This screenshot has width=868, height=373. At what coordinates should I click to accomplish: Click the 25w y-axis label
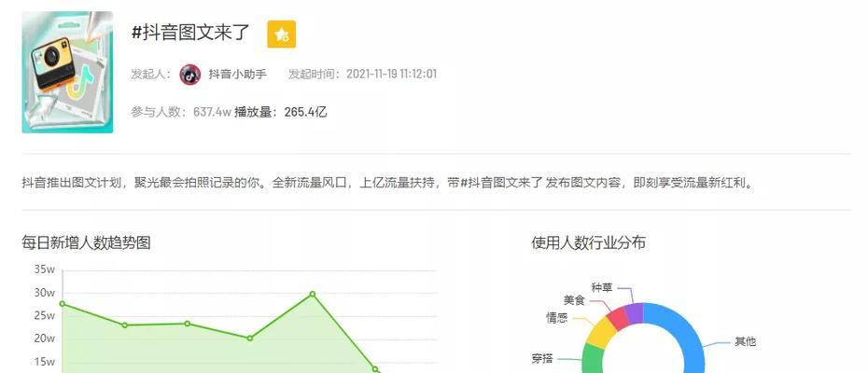[x=44, y=315]
